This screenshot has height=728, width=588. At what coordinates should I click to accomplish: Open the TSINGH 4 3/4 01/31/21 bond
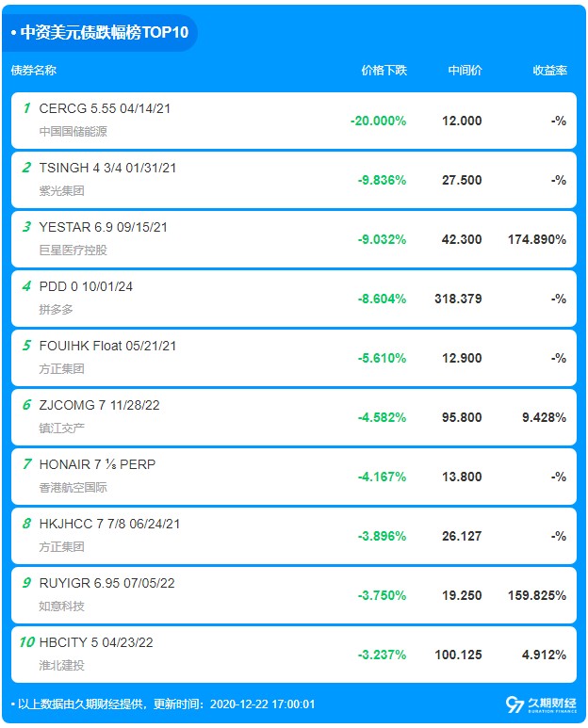click(107, 169)
